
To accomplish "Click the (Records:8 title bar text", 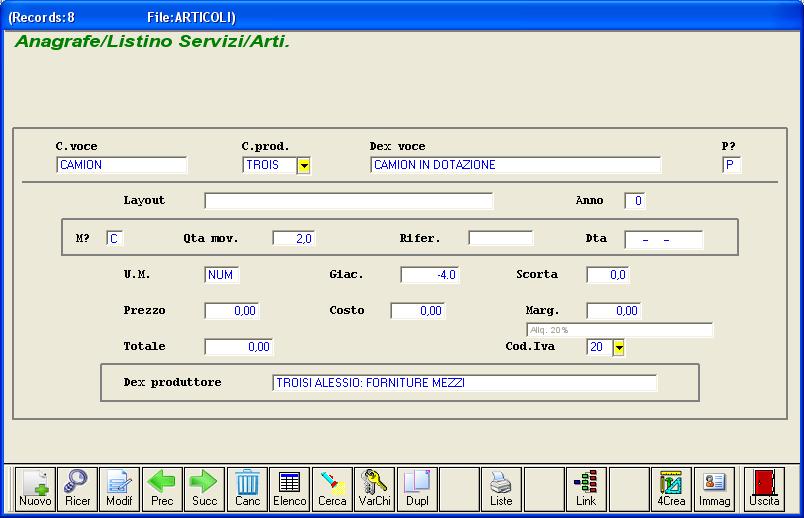I will tap(42, 17).
